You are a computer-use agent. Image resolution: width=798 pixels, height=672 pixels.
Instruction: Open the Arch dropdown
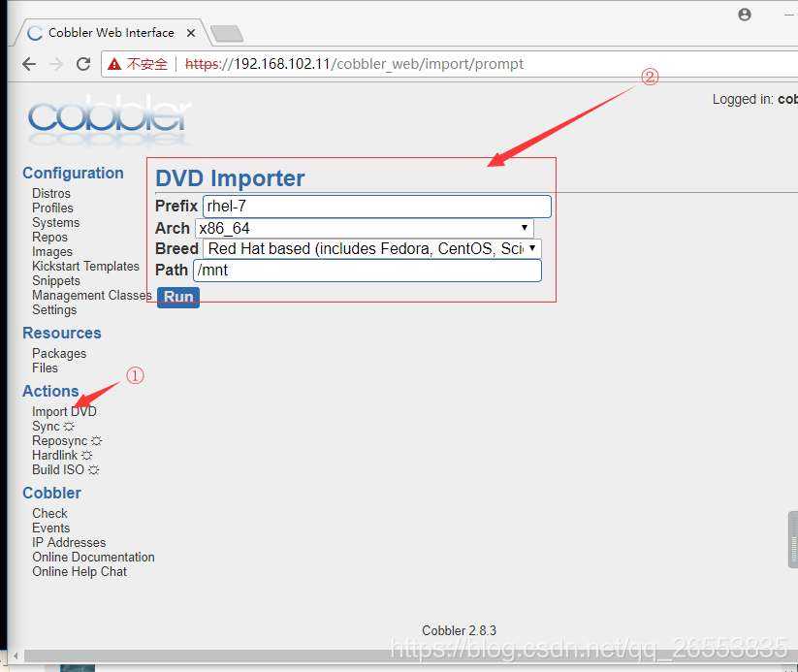click(x=365, y=228)
